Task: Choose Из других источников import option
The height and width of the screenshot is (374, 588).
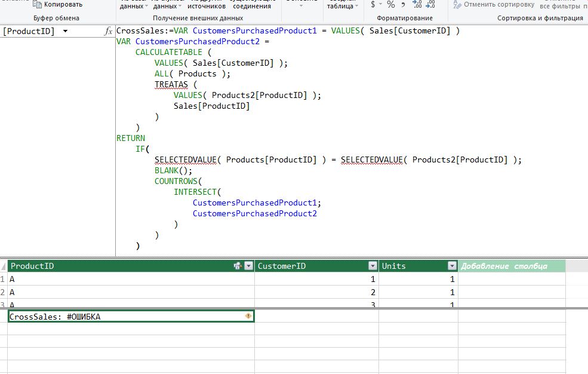Action: click(x=207, y=5)
